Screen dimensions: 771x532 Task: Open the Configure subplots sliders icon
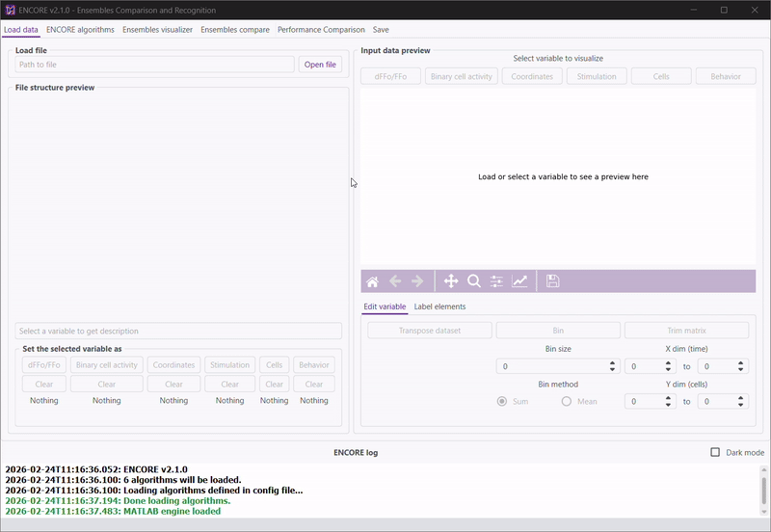click(496, 281)
